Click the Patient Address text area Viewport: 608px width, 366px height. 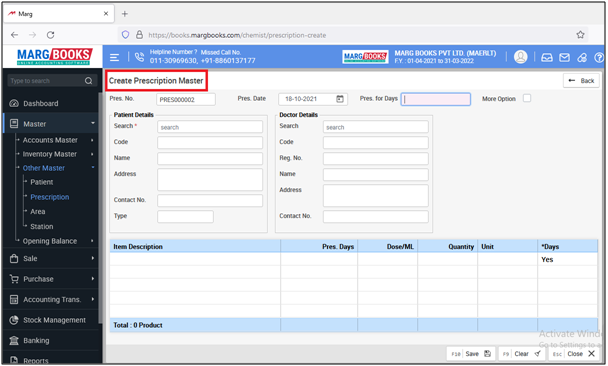[x=210, y=180]
